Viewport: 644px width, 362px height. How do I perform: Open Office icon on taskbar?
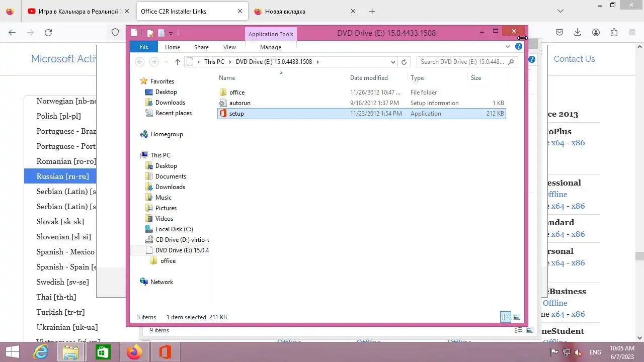point(165,352)
